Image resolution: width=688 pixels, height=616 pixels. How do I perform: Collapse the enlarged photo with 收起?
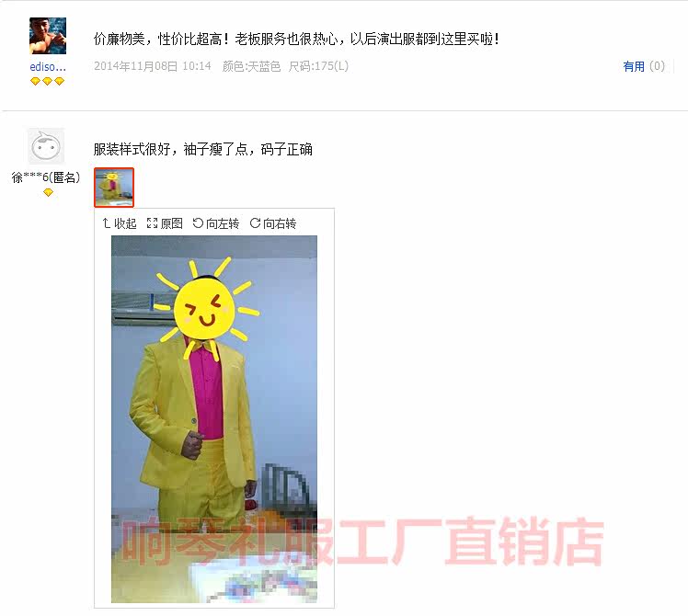point(120,223)
